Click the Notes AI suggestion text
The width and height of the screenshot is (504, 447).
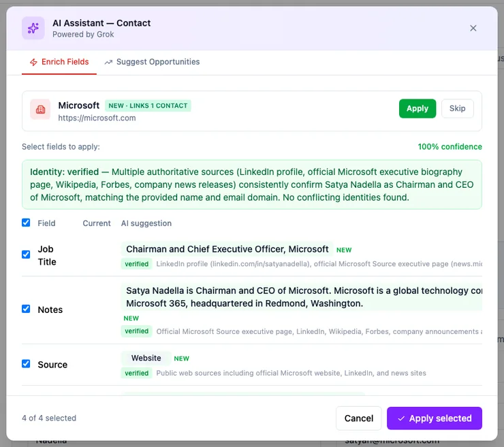[x=302, y=297]
